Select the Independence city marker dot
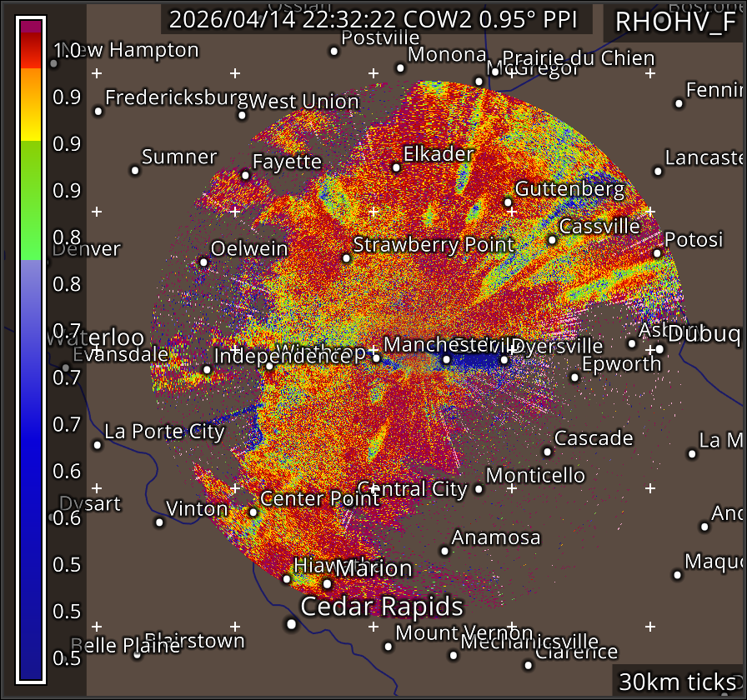 207,370
